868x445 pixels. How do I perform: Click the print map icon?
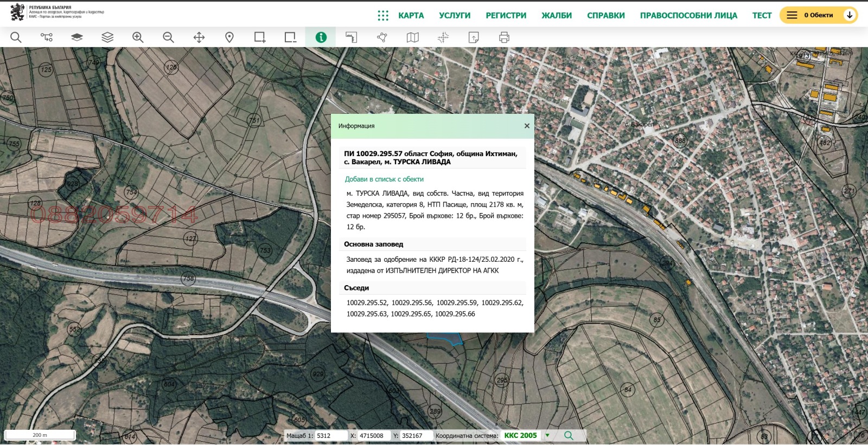(x=504, y=37)
